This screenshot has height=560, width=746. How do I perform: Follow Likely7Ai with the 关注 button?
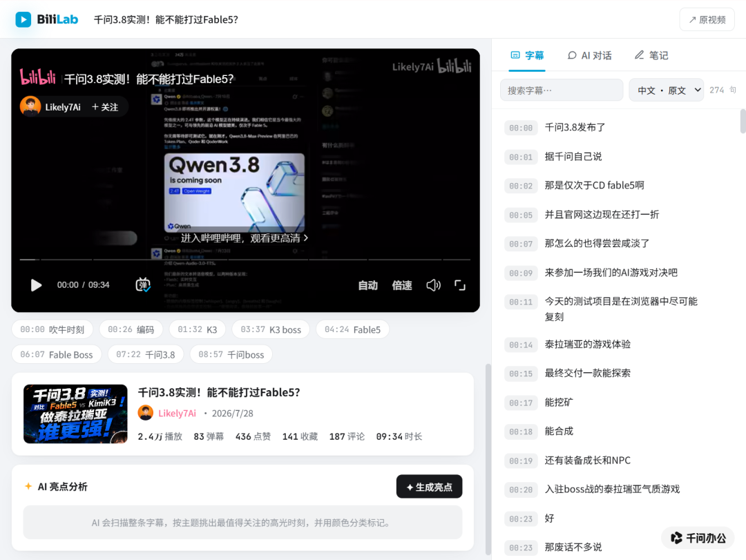(x=105, y=107)
